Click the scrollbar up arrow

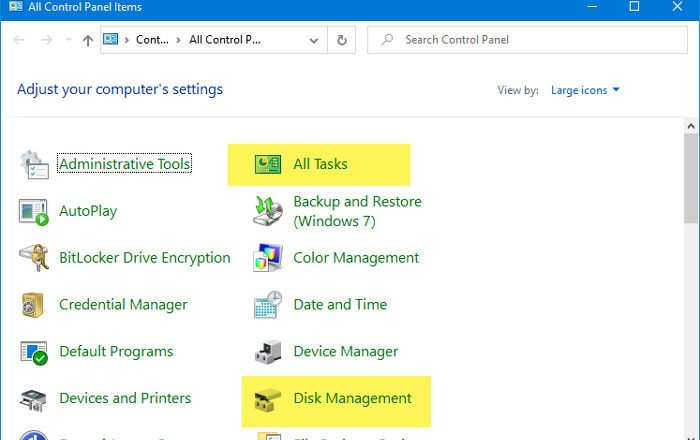tap(691, 126)
